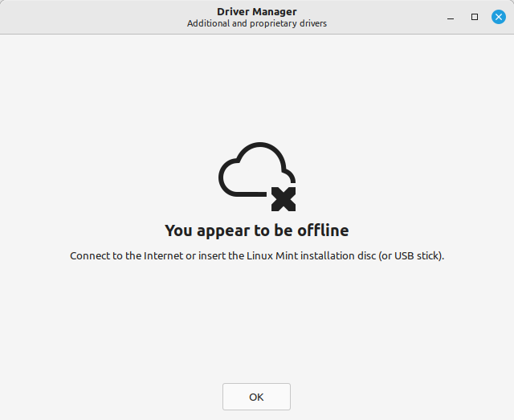Click the "Driver Manager" window title
Screen dimensions: 514x420
(256, 11)
